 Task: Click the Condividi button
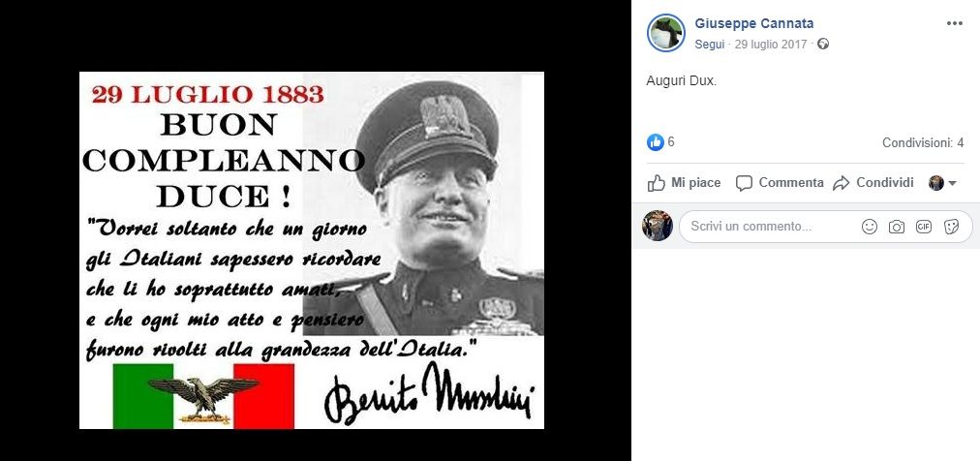tap(873, 183)
